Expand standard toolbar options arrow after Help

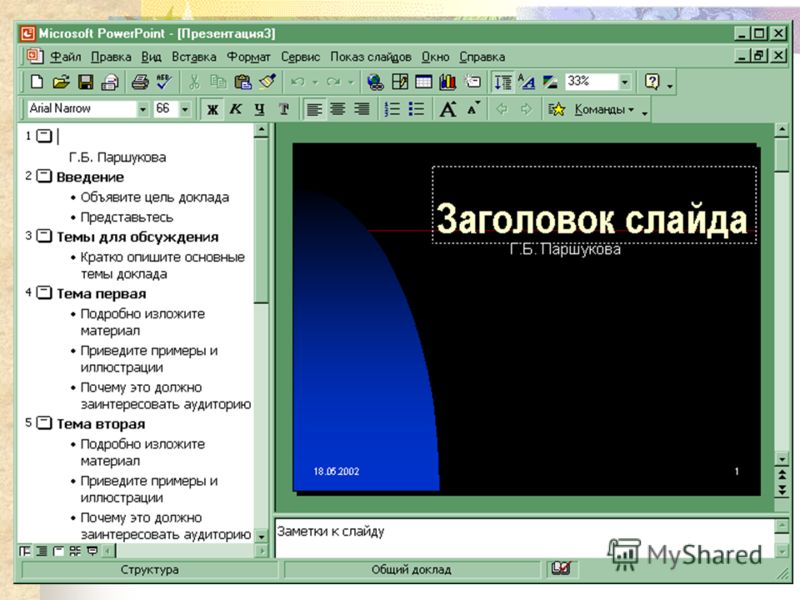tap(670, 87)
